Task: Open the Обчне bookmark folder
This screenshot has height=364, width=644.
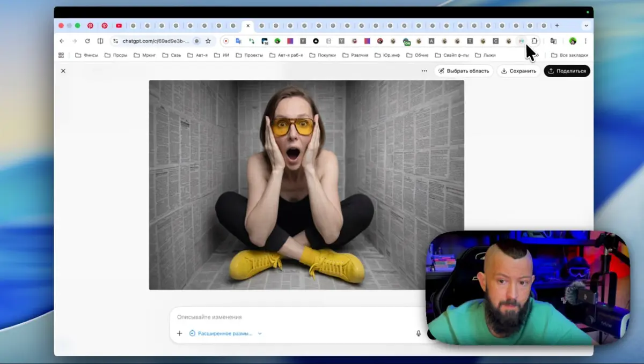Action: [418, 55]
